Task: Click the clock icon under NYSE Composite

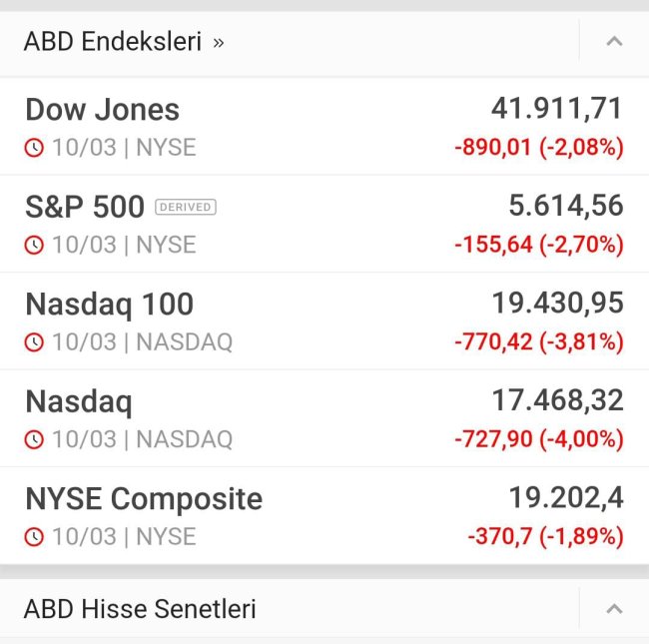Action: tap(34, 537)
